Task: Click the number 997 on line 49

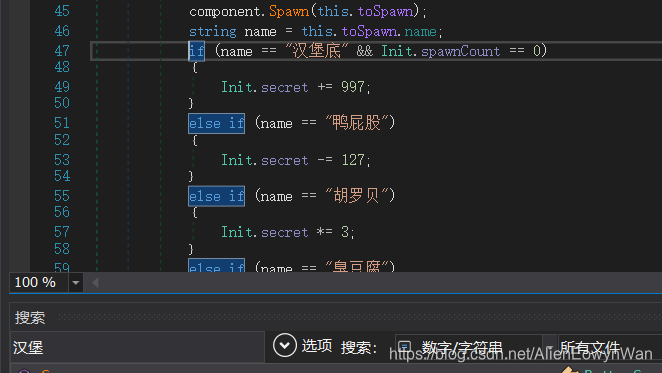Action: click(353, 87)
